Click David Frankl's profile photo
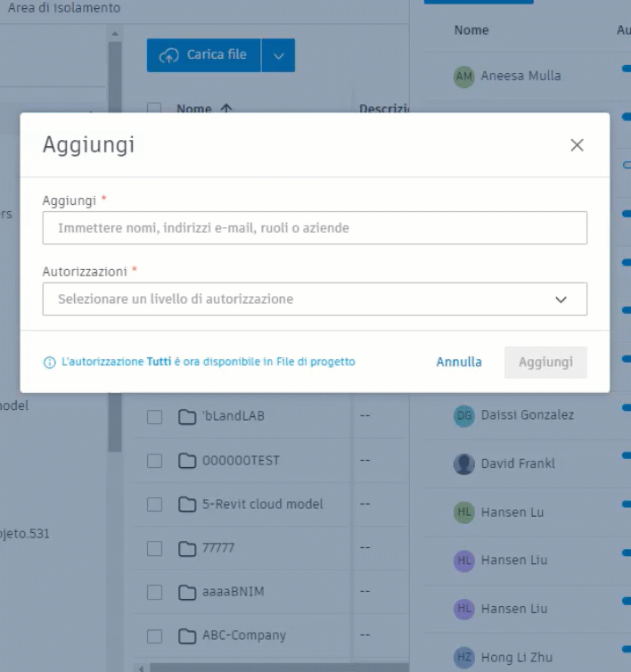The height and width of the screenshot is (672, 631). [x=463, y=463]
